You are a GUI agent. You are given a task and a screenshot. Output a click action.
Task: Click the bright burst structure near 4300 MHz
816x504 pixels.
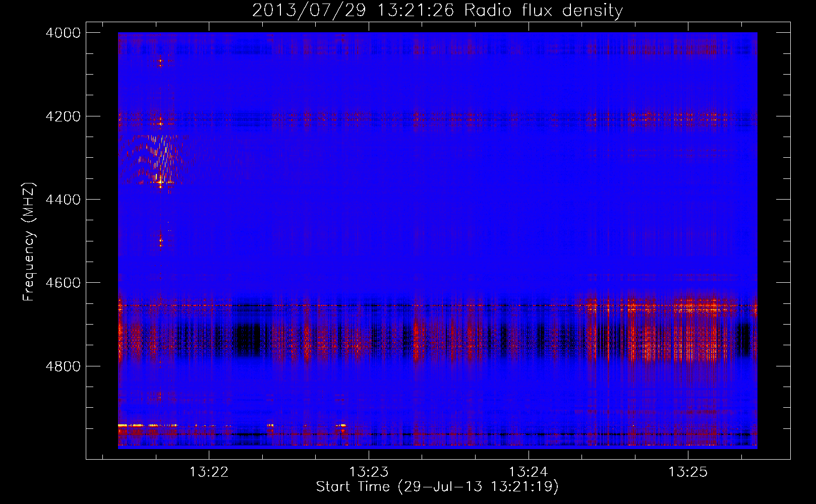(154, 160)
